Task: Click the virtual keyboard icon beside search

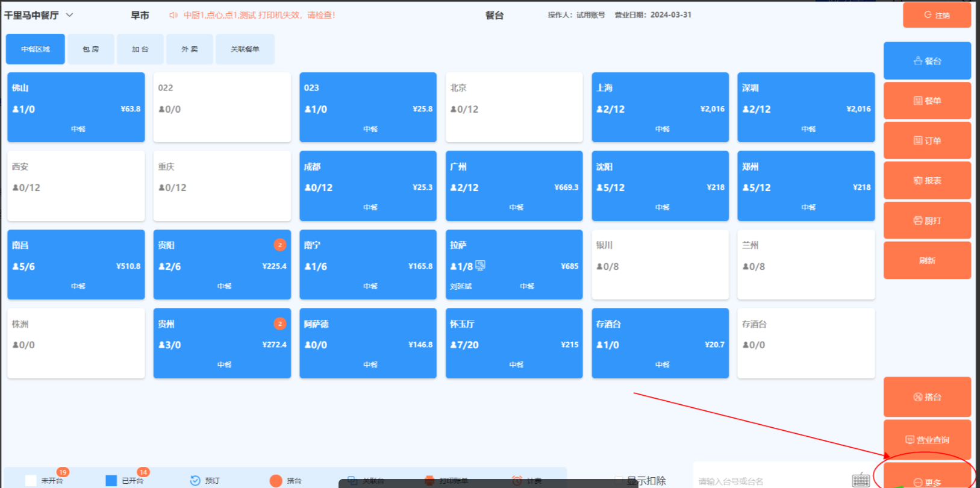Action: tap(861, 480)
